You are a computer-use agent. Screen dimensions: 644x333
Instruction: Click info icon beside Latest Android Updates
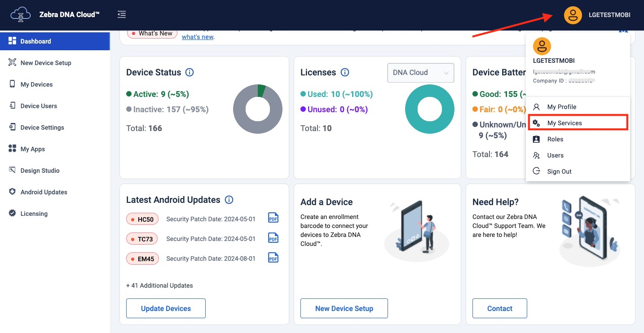(229, 200)
